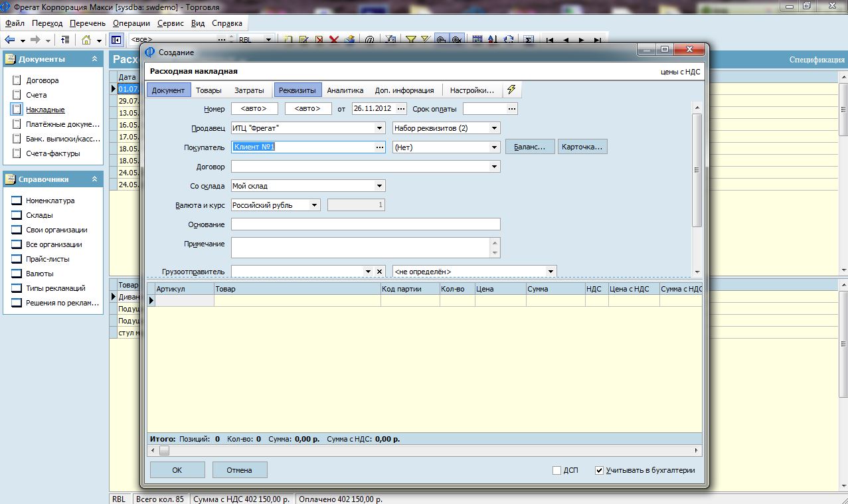Click the sigma totals icon in the toolbar
This screenshot has height=504, width=848.
[528, 40]
